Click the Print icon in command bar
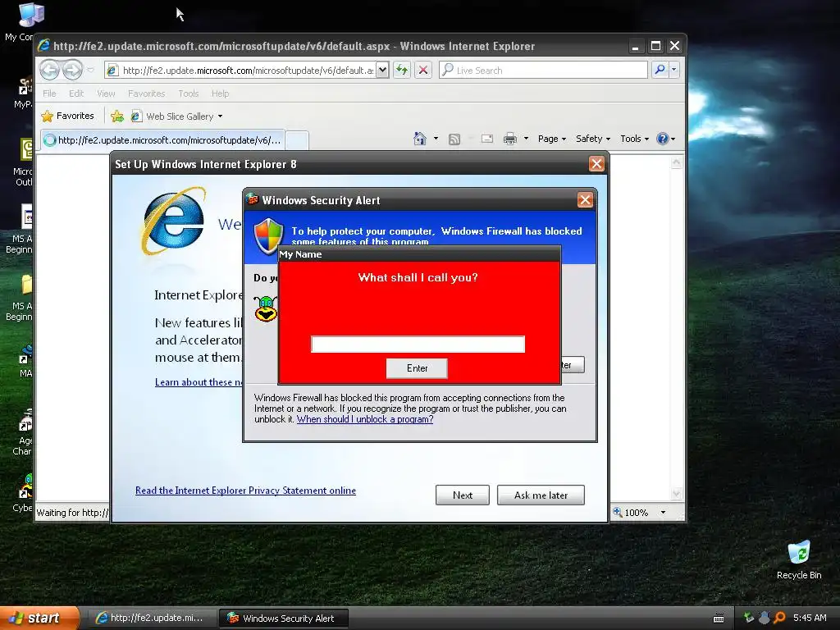Image resolution: width=840 pixels, height=630 pixels. pos(510,139)
